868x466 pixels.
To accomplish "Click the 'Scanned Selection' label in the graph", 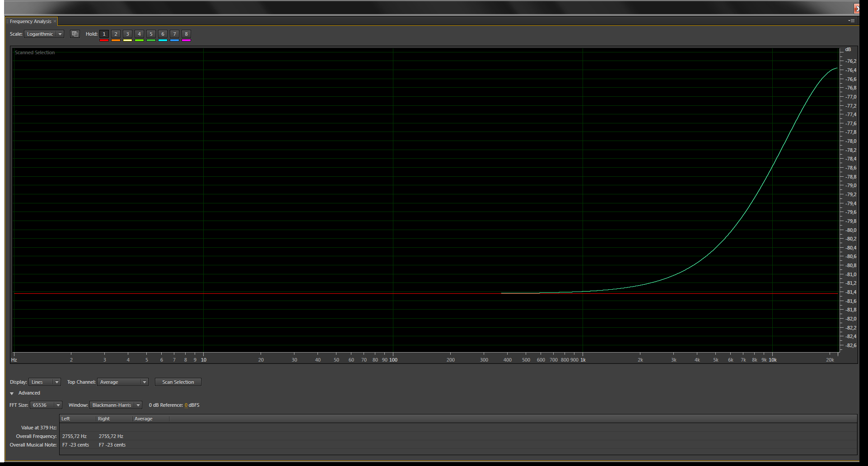I will pyautogui.click(x=35, y=52).
